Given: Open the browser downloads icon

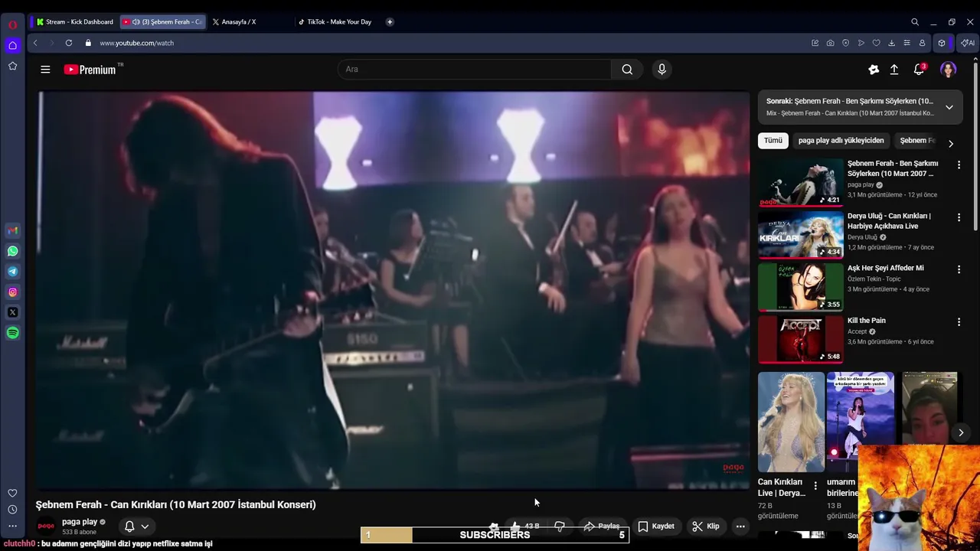Looking at the screenshot, I should click(891, 43).
